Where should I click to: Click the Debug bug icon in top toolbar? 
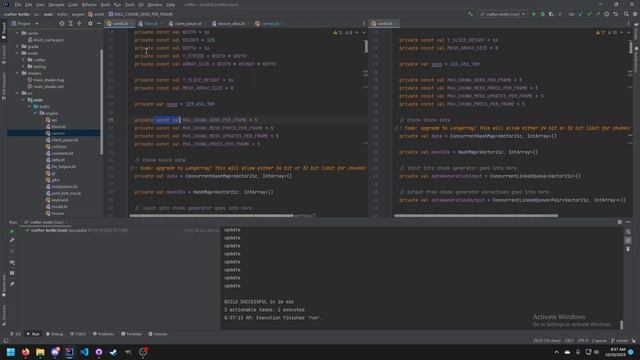tap(542, 14)
